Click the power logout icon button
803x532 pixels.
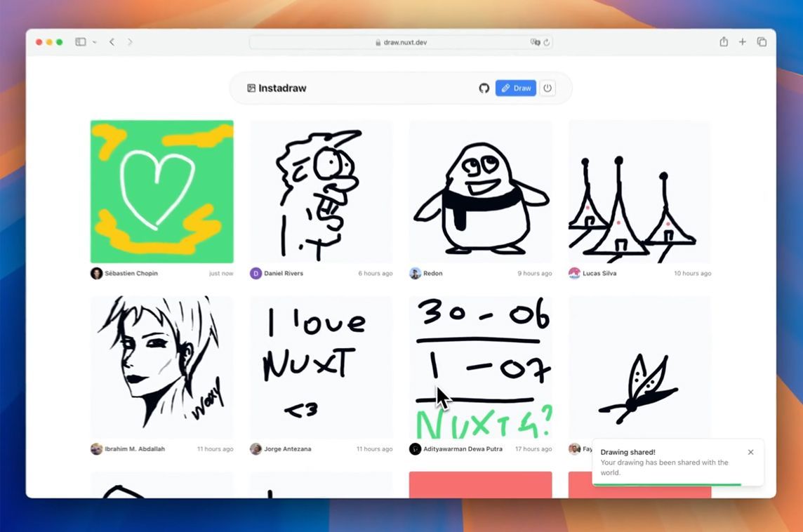(x=547, y=88)
